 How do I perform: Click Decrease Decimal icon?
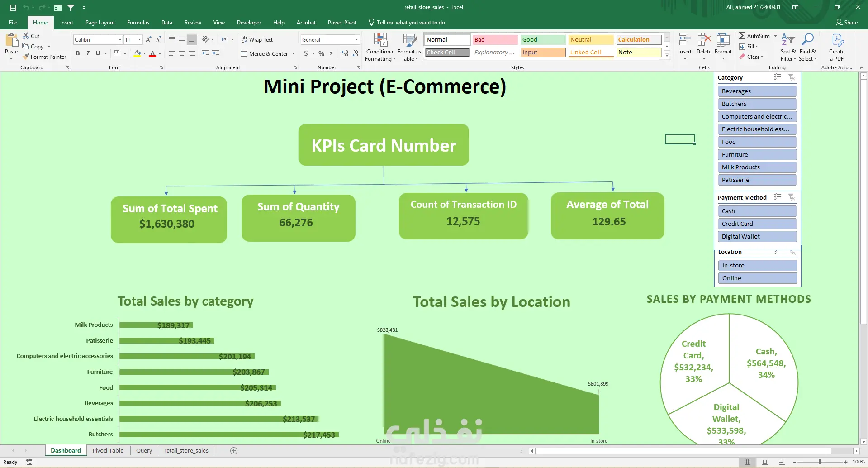[355, 53]
